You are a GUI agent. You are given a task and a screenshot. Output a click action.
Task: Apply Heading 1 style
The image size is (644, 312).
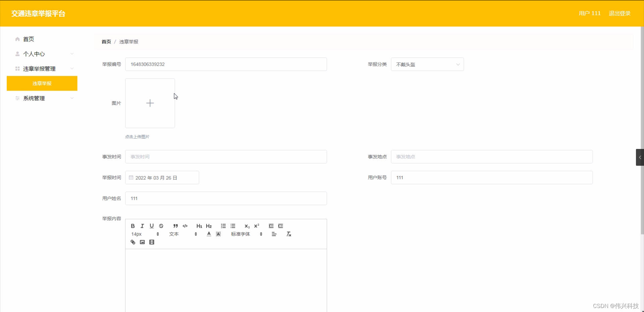pos(199,226)
